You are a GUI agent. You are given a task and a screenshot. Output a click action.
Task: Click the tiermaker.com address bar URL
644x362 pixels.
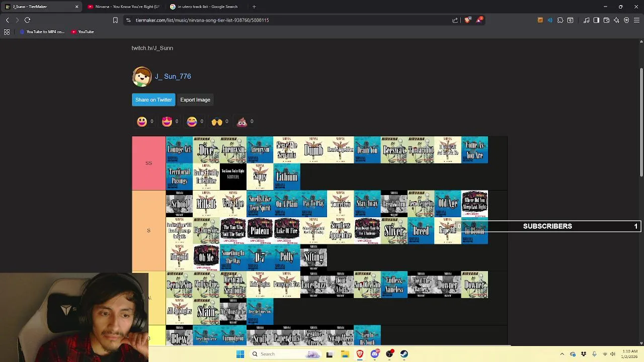202,20
